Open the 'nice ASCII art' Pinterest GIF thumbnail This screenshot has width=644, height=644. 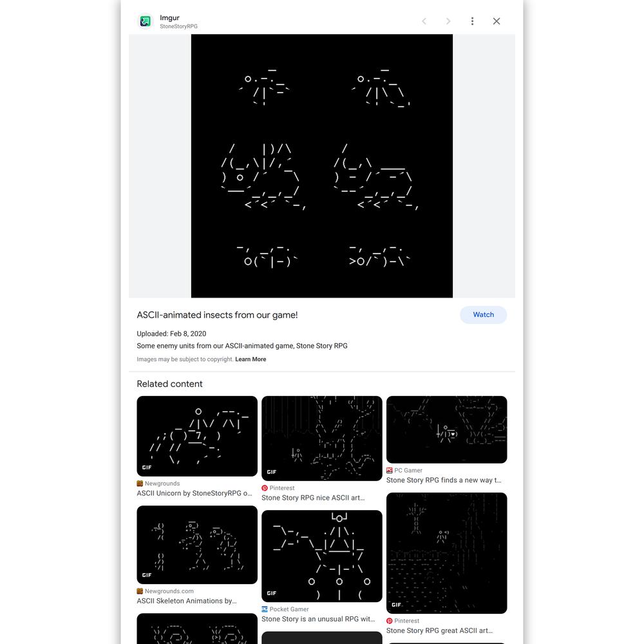pyautogui.click(x=322, y=438)
